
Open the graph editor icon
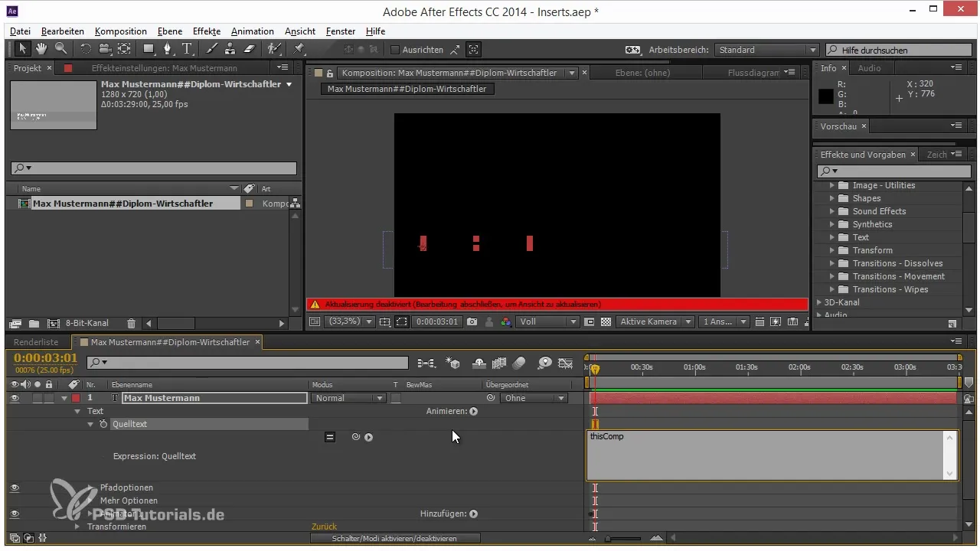(566, 363)
